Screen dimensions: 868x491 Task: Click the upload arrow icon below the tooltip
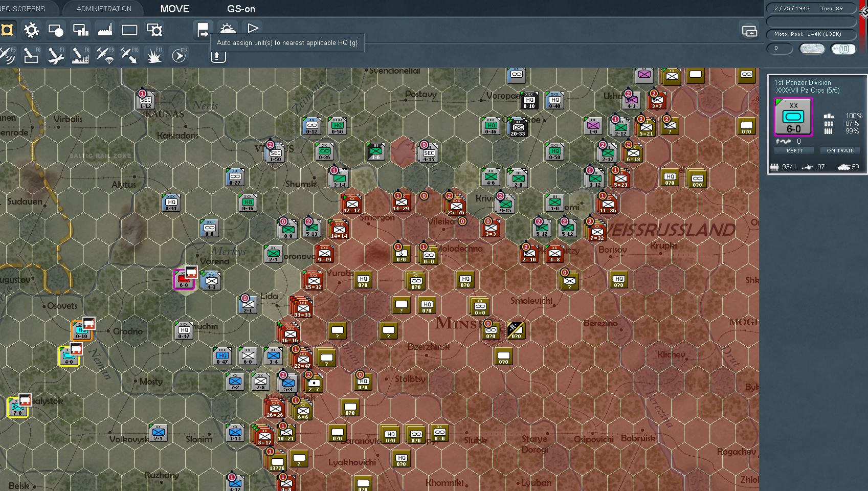[x=218, y=56]
